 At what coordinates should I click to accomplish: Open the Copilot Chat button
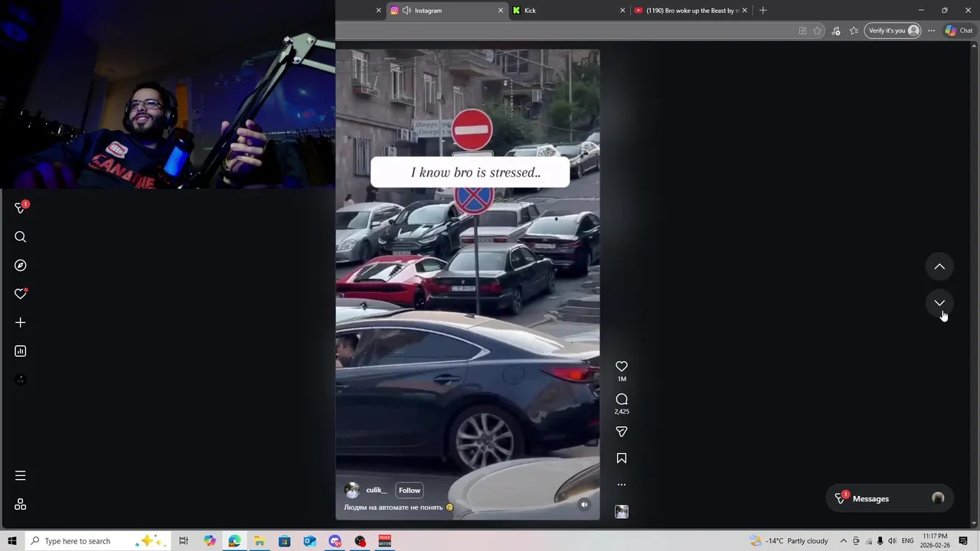(959, 31)
